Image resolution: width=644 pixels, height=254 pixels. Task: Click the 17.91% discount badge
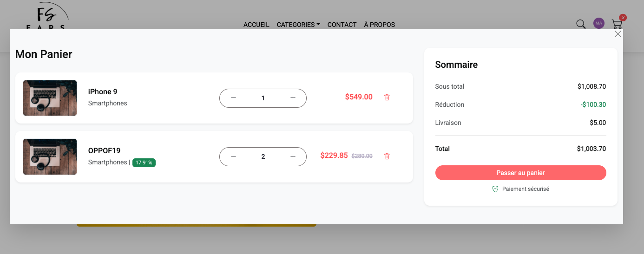pos(144,163)
